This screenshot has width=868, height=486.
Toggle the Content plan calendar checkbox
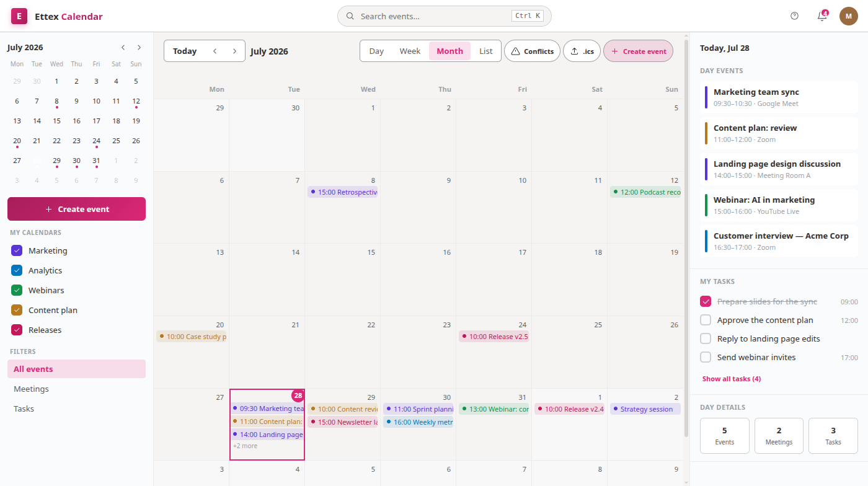17,310
